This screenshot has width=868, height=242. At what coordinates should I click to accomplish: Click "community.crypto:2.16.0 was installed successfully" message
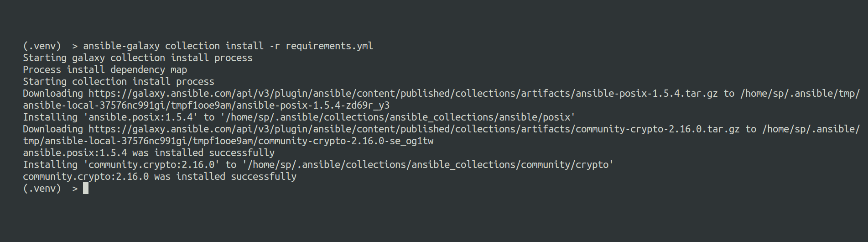(160, 177)
